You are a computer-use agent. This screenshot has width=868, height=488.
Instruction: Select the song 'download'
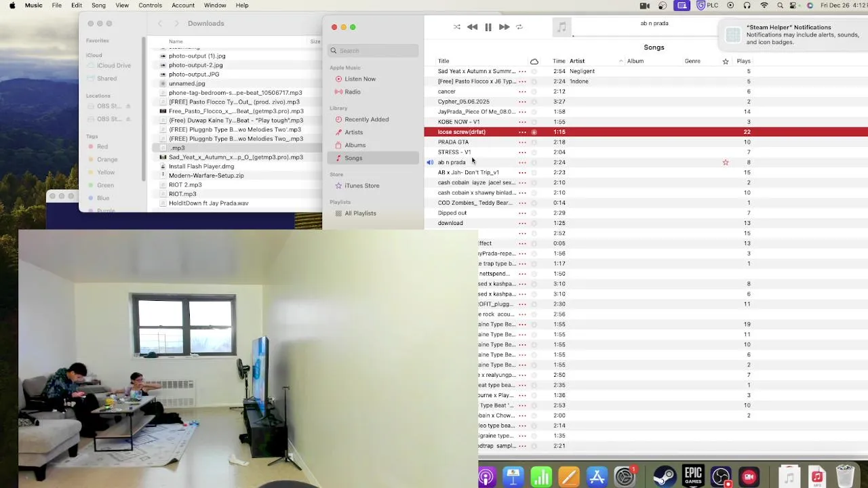450,223
